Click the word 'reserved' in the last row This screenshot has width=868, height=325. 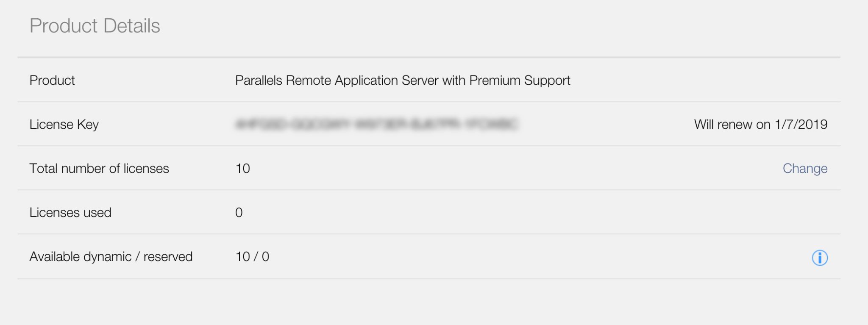(x=168, y=257)
